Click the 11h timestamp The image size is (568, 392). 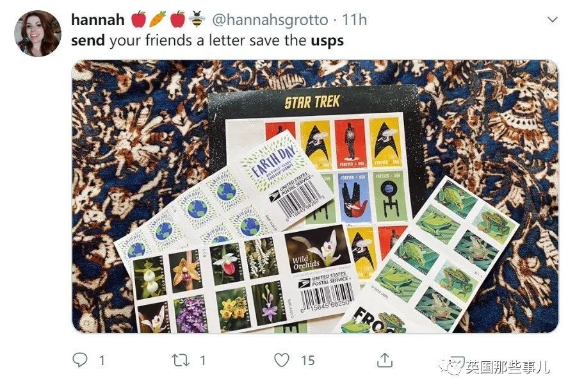point(354,20)
